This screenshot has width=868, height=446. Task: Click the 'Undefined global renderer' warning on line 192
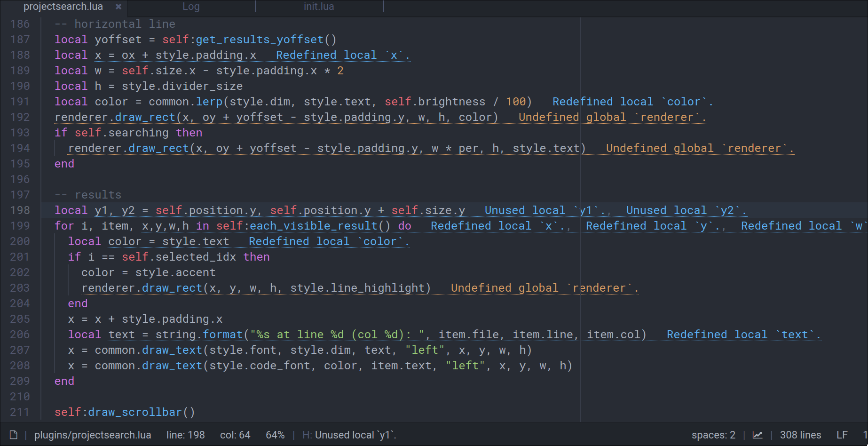612,117
